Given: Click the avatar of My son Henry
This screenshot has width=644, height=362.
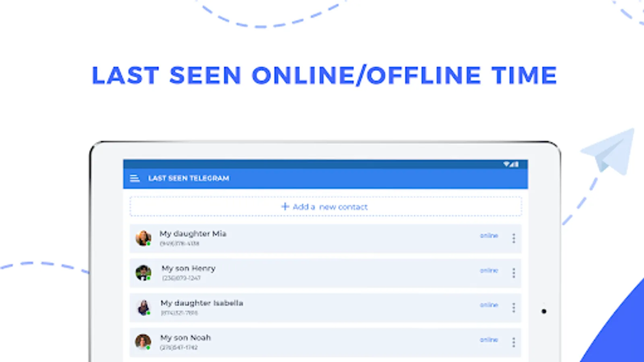Looking at the screenshot, I should click(x=143, y=273).
